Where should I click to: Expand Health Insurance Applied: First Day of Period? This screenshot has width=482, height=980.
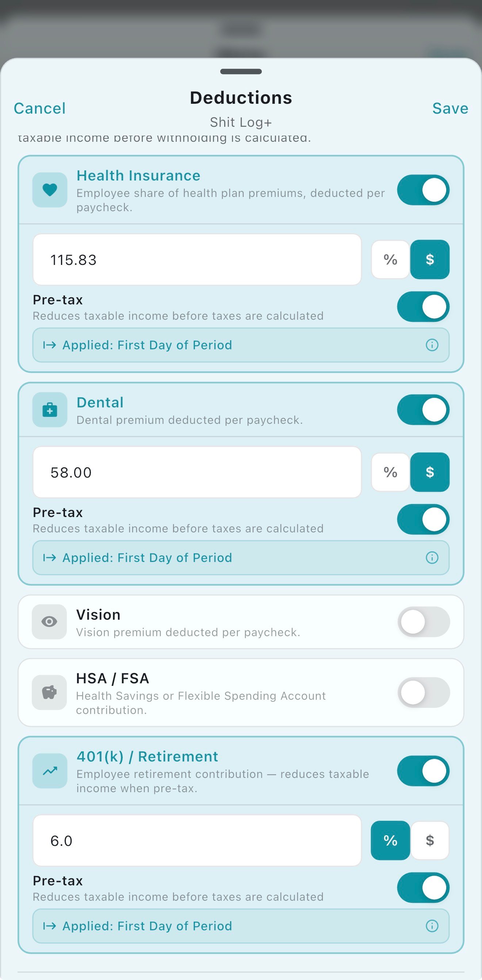228,345
